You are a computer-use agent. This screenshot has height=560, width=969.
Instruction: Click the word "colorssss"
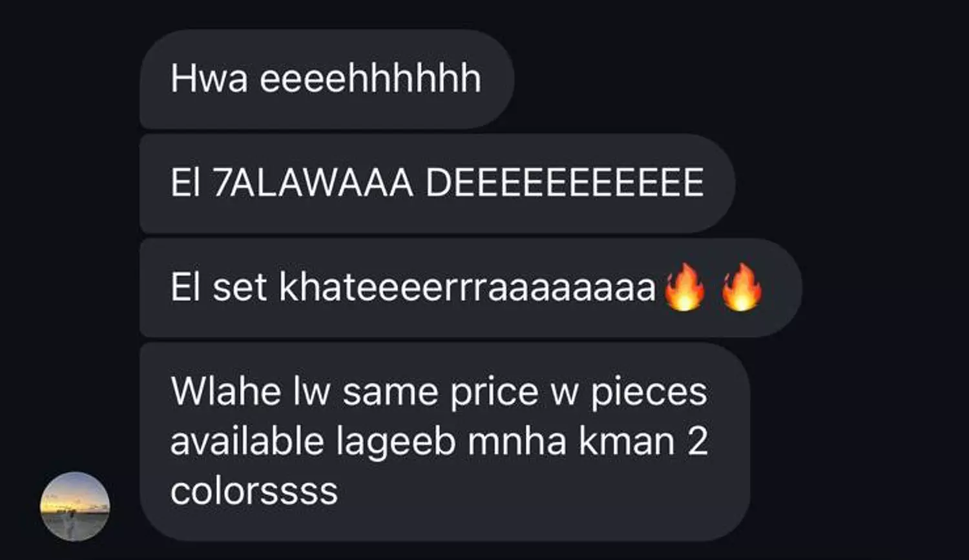pyautogui.click(x=254, y=491)
